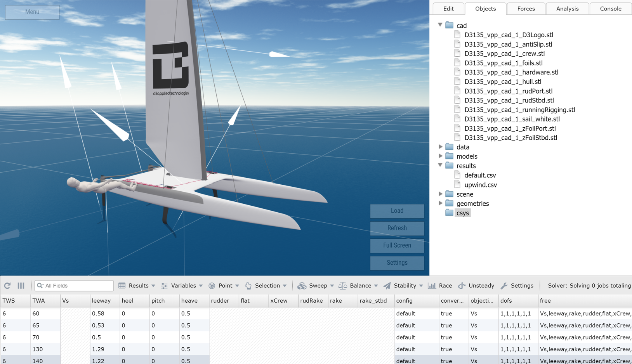Viewport: 632px width, 364px height.
Task: Select D3135_vpp_cad_1_foils.stl file
Action: coord(504,63)
